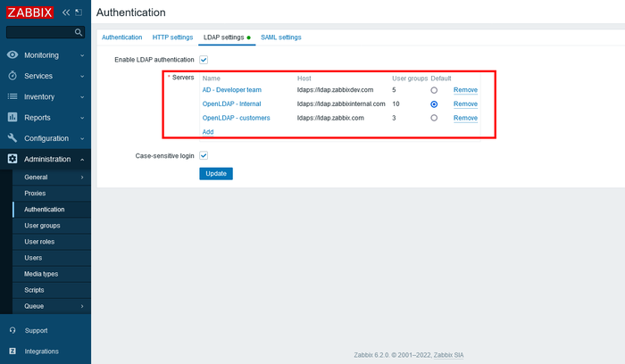Viewport: 625px width, 364px height.
Task: Click the Integrations Z icon
Action: (12, 351)
